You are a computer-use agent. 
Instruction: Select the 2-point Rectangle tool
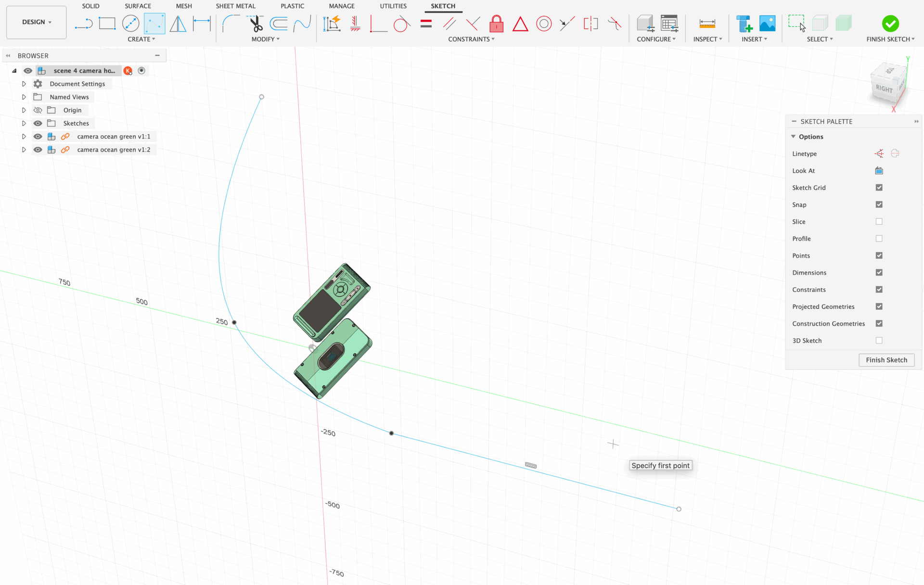pyautogui.click(x=107, y=23)
